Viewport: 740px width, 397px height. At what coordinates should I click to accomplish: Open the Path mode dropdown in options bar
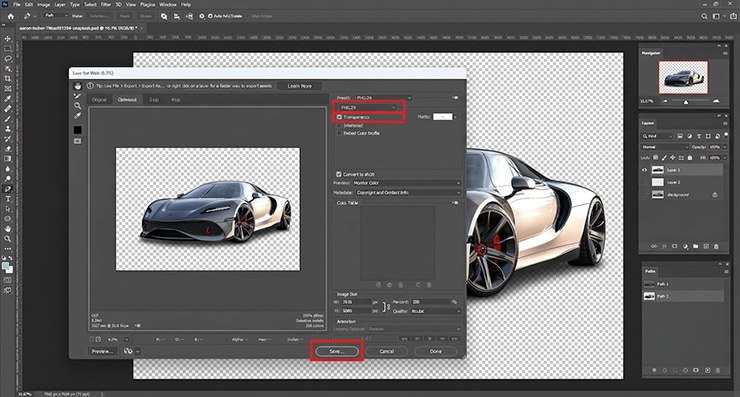click(x=56, y=16)
